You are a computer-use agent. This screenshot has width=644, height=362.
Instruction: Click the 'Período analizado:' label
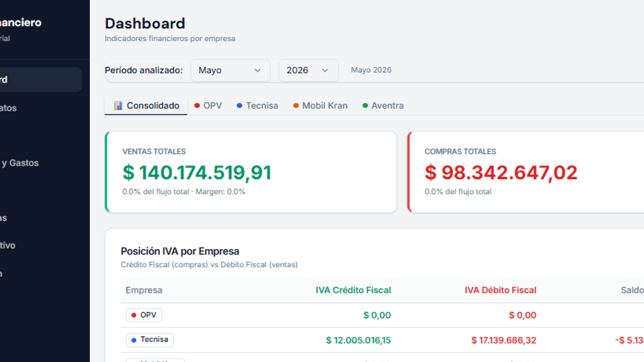144,70
